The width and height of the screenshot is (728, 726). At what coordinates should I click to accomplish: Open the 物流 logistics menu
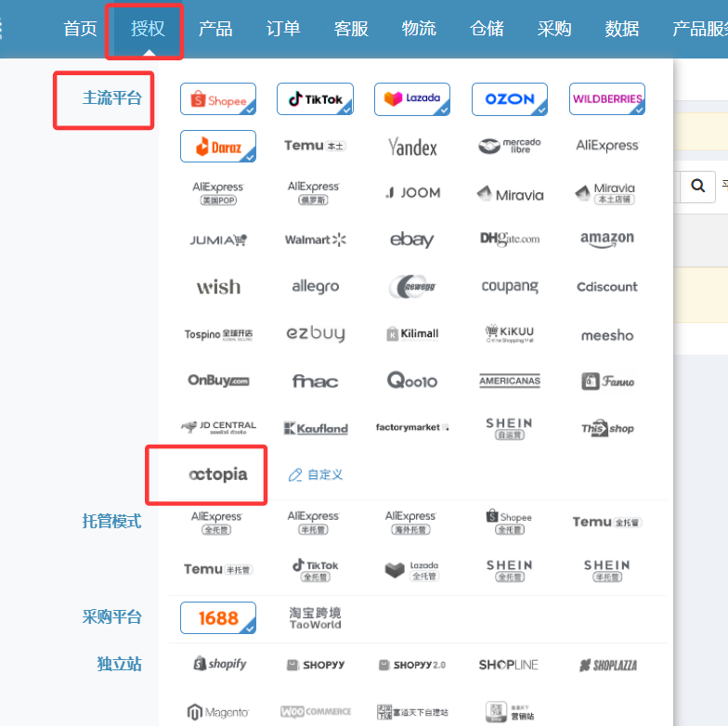point(419,29)
